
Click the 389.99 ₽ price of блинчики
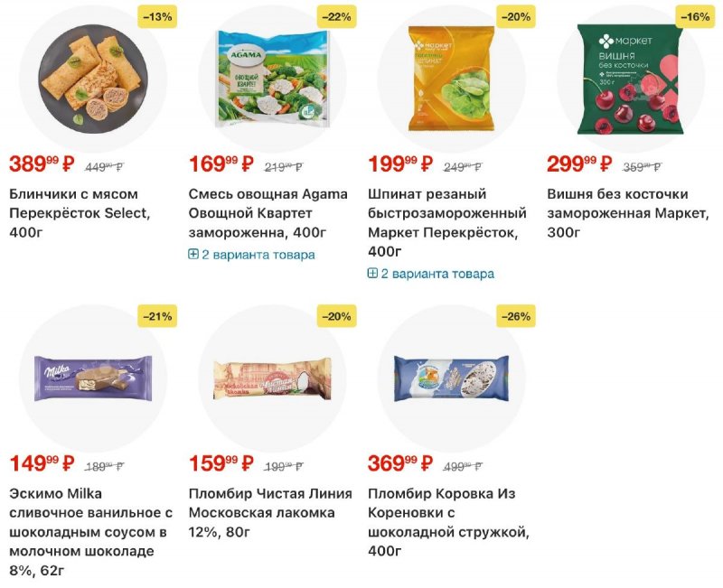coord(42,164)
